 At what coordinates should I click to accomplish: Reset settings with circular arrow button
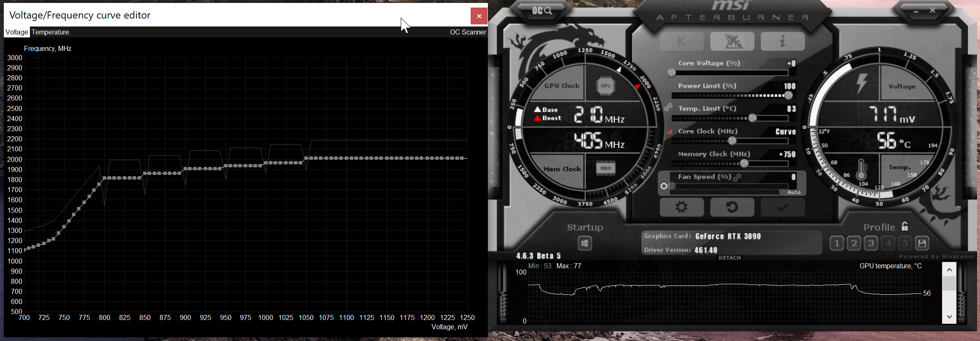[x=732, y=207]
